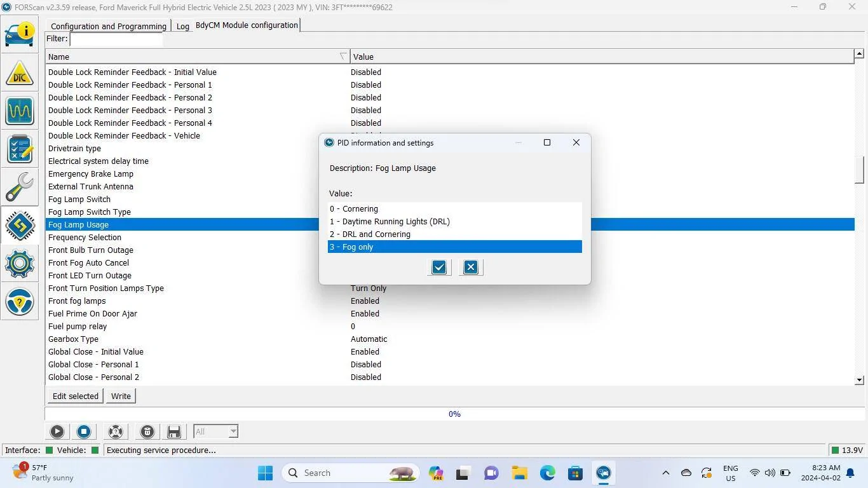Close the PID information and settings dialog
Screen dimensions: 868x488
pyautogui.click(x=576, y=142)
